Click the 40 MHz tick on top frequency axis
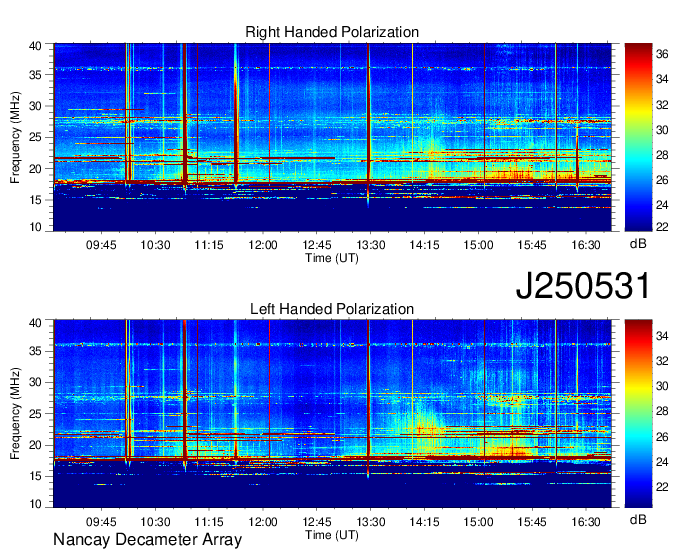Viewport: 680px width, 552px height. coord(35,46)
